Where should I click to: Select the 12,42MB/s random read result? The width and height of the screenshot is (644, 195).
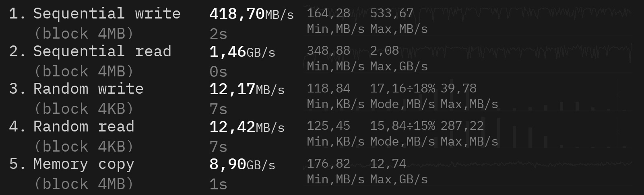tap(246, 127)
